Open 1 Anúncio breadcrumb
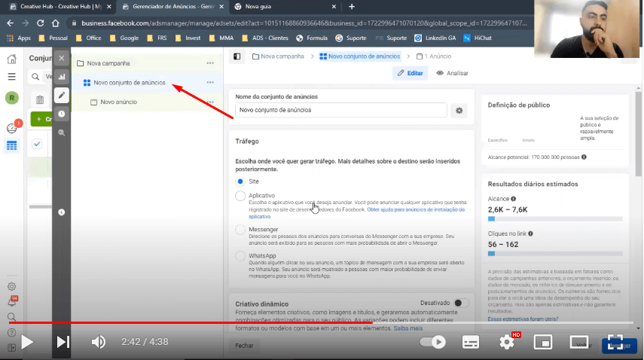The image size is (644, 360). click(x=434, y=56)
